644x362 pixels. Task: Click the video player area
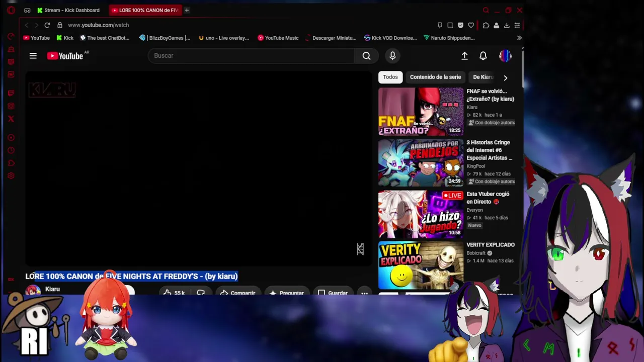[x=199, y=168]
